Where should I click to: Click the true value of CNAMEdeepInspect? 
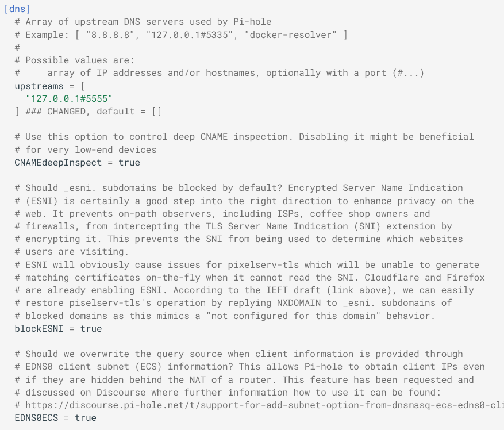pyautogui.click(x=129, y=162)
